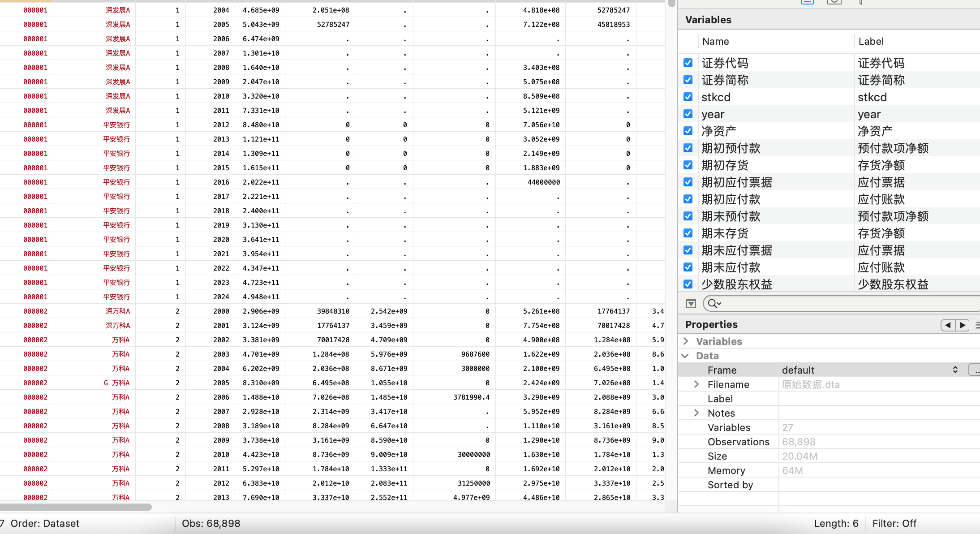Image resolution: width=980 pixels, height=534 pixels.
Task: Click the ellipsis button beside Frame
Action: 975,370
